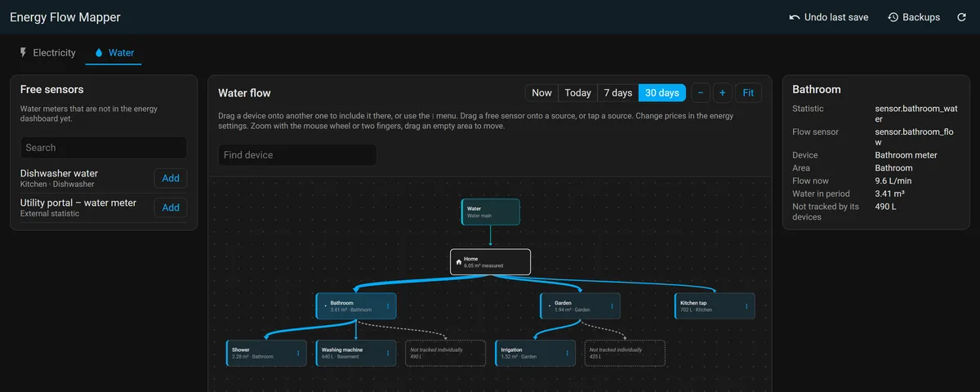Click the Undo last save label
The height and width of the screenshot is (392, 980).
tap(836, 17)
